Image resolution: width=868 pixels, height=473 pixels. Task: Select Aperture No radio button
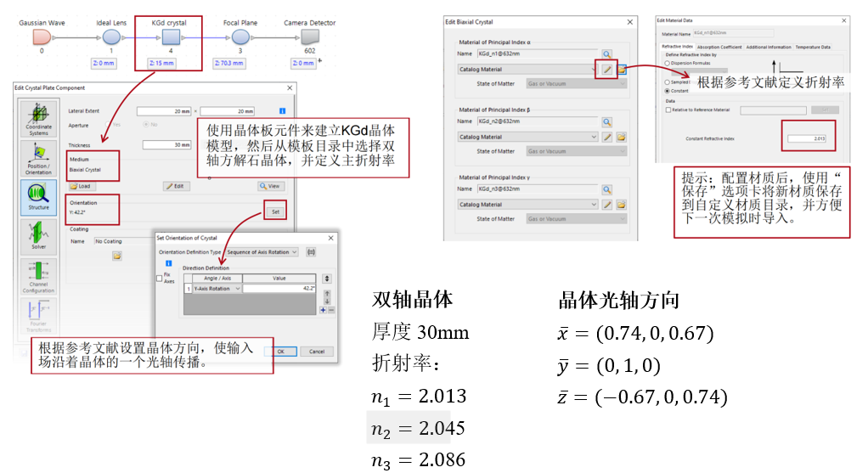point(145,125)
